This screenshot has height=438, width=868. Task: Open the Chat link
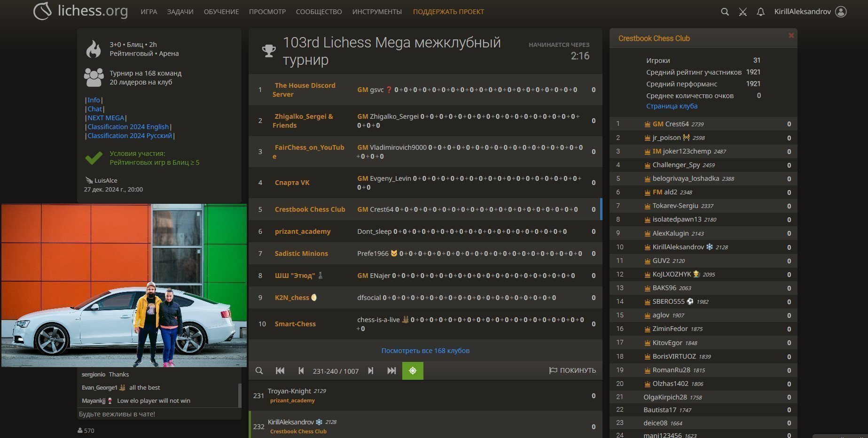click(94, 109)
